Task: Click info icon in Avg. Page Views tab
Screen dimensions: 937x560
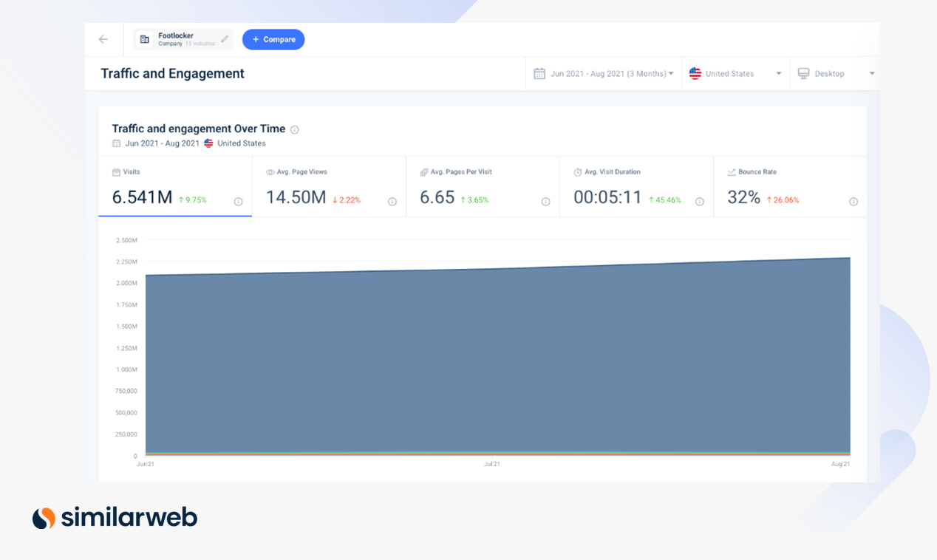Action: tap(392, 202)
